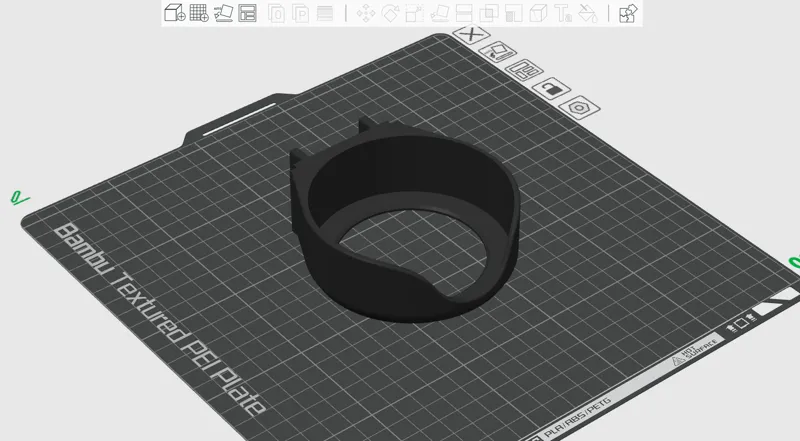
Task: Open the Mesh boolean tool
Action: (x=488, y=13)
